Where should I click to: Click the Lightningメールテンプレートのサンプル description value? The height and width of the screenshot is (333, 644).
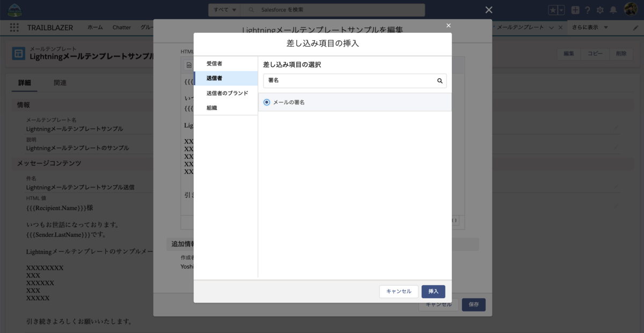78,148
